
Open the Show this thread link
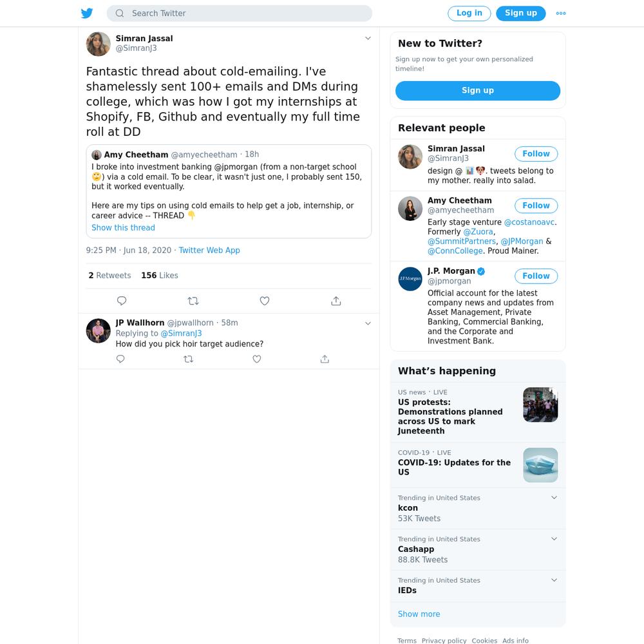(123, 227)
